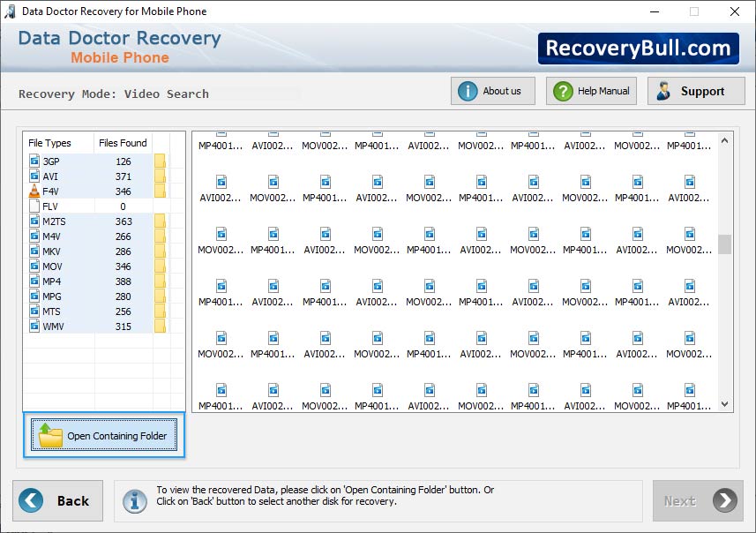Click the Support button
This screenshot has width=756, height=533.
[696, 91]
